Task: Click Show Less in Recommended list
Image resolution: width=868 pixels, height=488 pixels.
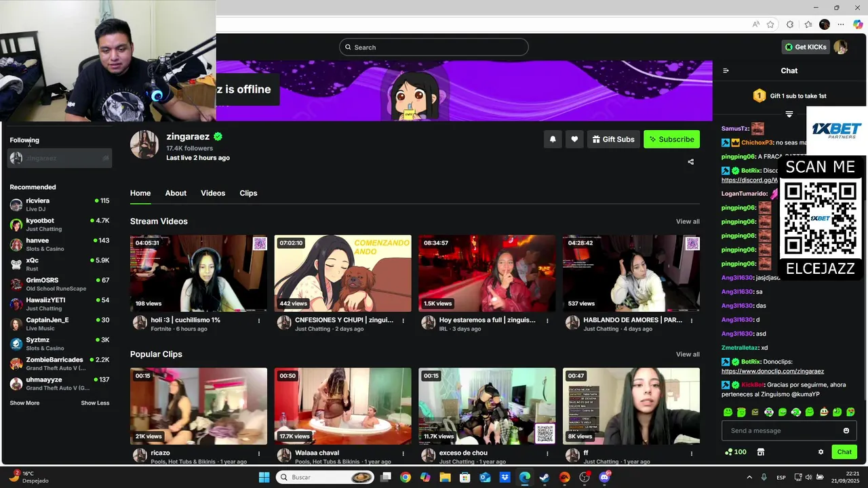Action: [95, 403]
